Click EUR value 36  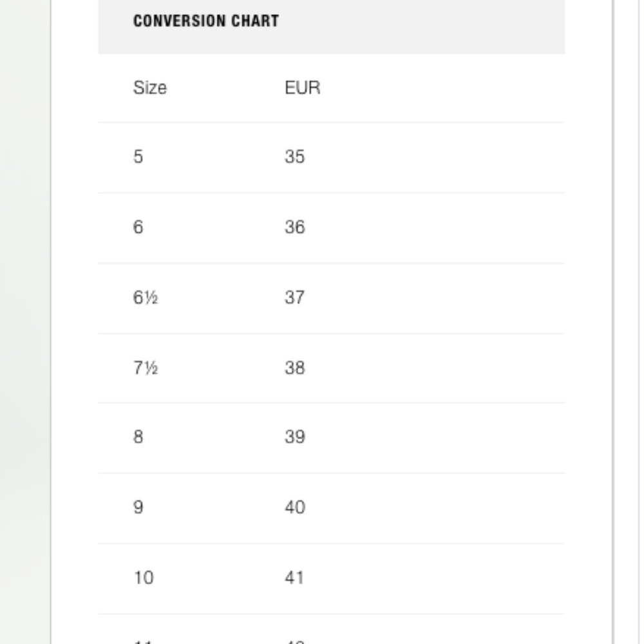[x=294, y=227]
